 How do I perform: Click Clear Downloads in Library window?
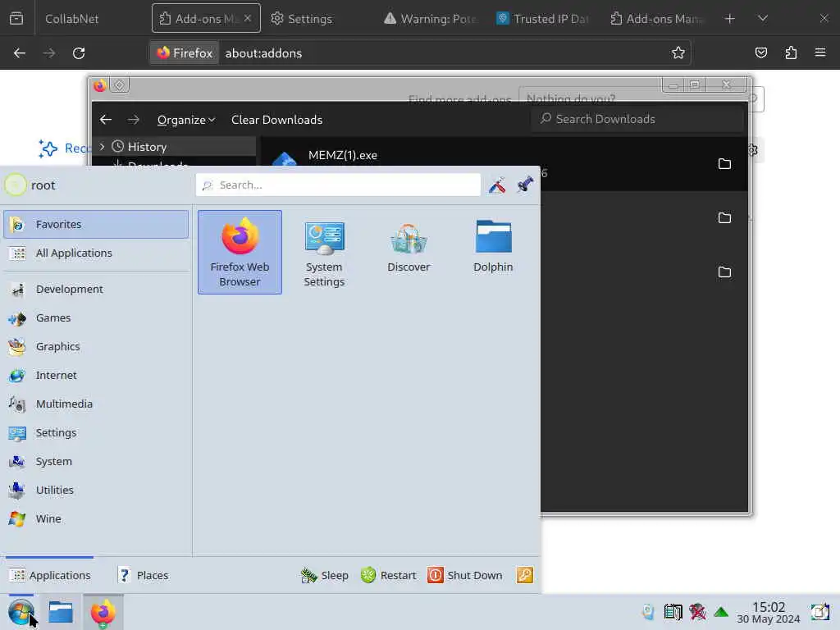point(277,120)
